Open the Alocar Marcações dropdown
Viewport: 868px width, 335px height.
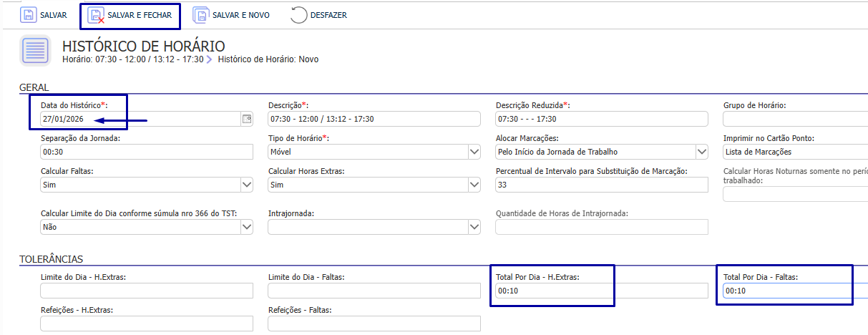pyautogui.click(x=701, y=152)
